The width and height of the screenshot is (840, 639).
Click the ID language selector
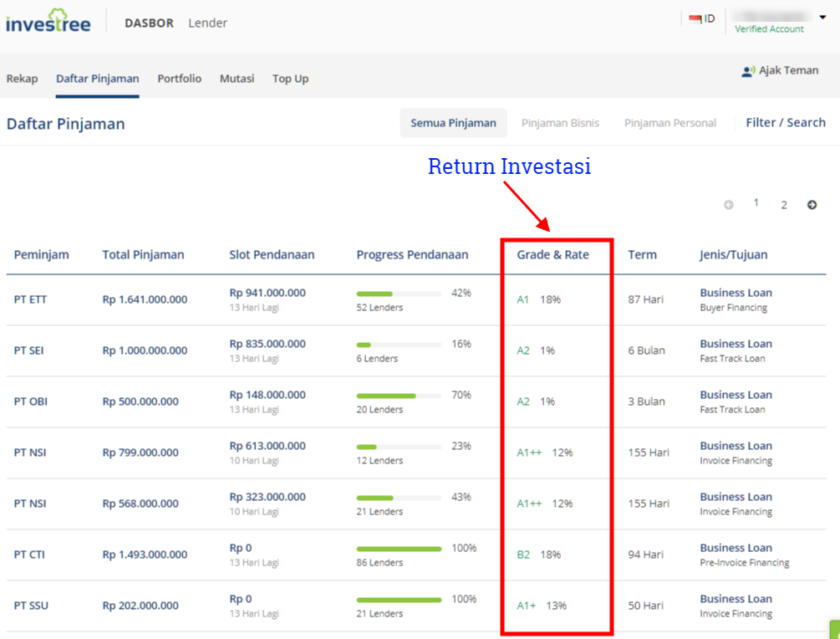point(706,18)
